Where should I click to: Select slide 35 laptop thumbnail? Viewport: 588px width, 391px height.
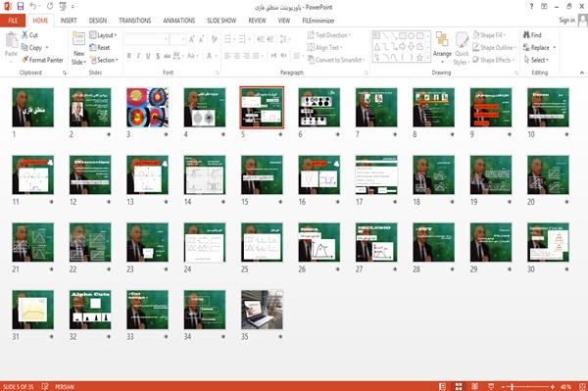pos(262,310)
